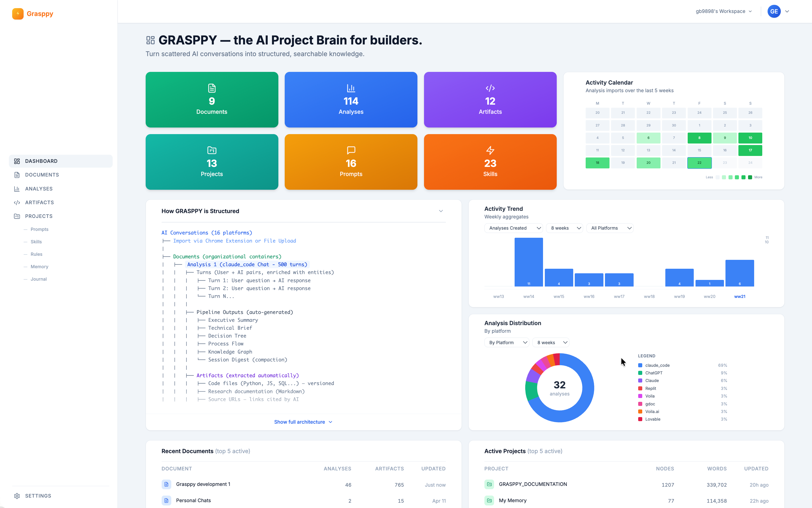
Task: Click the Replit red legend swatch
Action: pyautogui.click(x=640, y=388)
